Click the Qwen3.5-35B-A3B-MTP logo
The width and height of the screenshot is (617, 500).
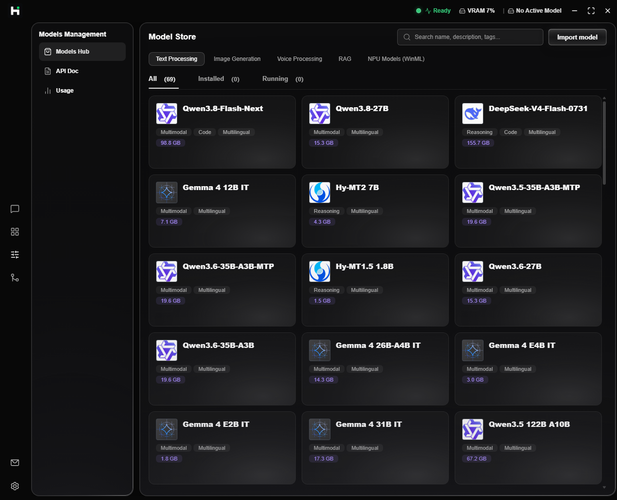pyautogui.click(x=473, y=192)
